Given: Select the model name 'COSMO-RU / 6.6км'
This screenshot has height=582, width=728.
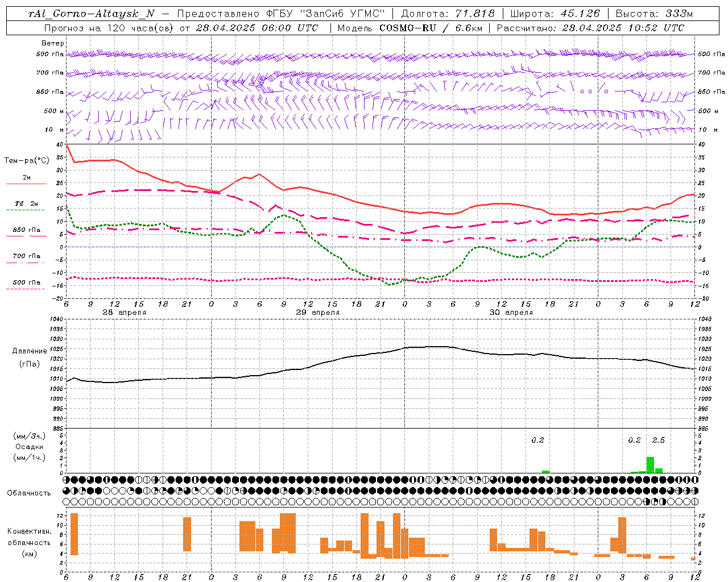Looking at the screenshot, I should [432, 28].
